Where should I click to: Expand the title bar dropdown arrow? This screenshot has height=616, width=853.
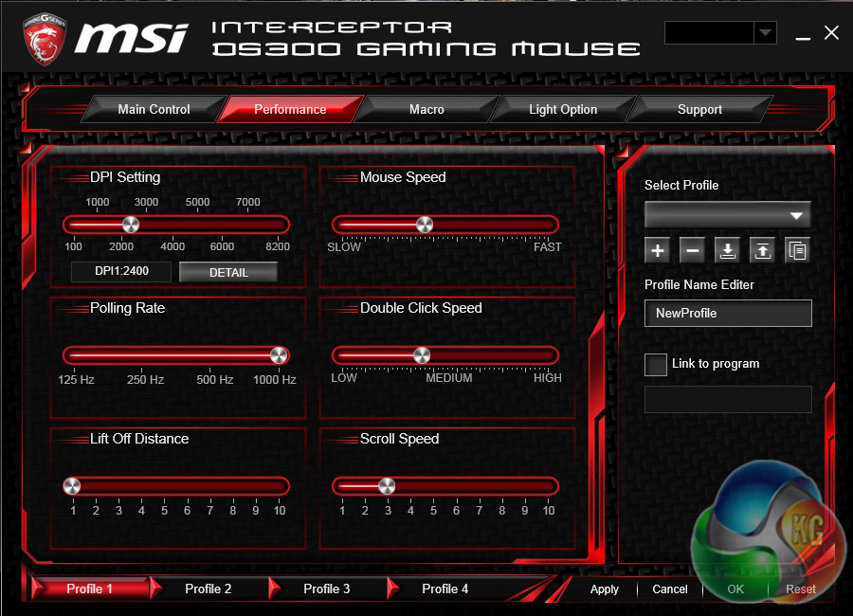click(x=766, y=32)
